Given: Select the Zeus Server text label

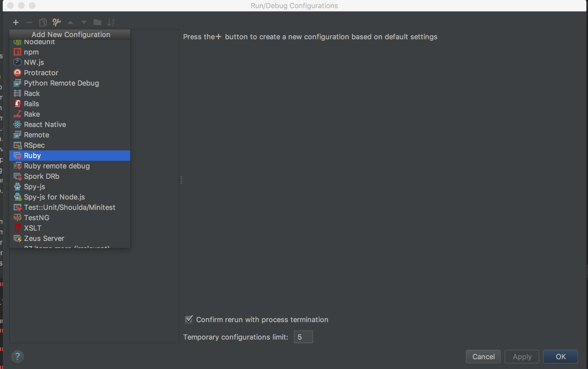Looking at the screenshot, I should coord(44,238).
